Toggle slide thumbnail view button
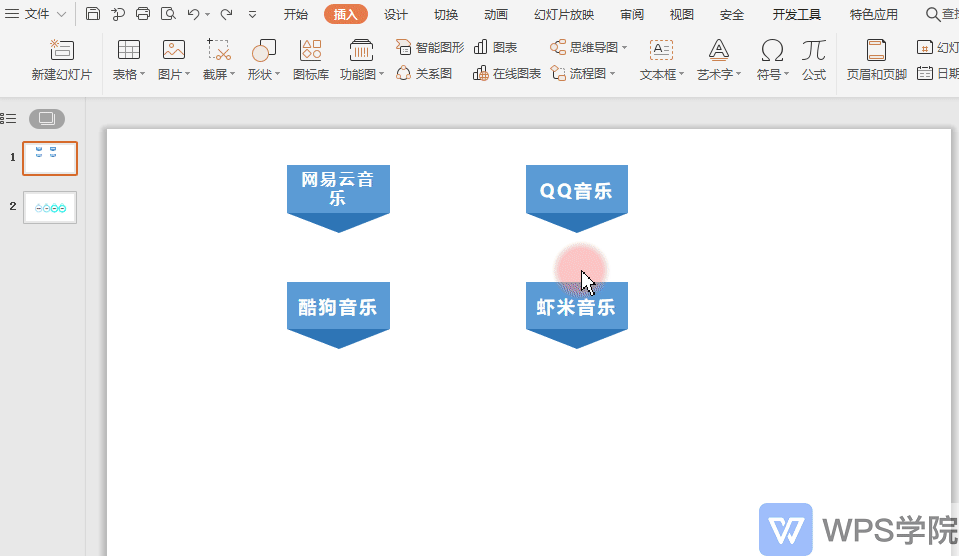 click(47, 119)
